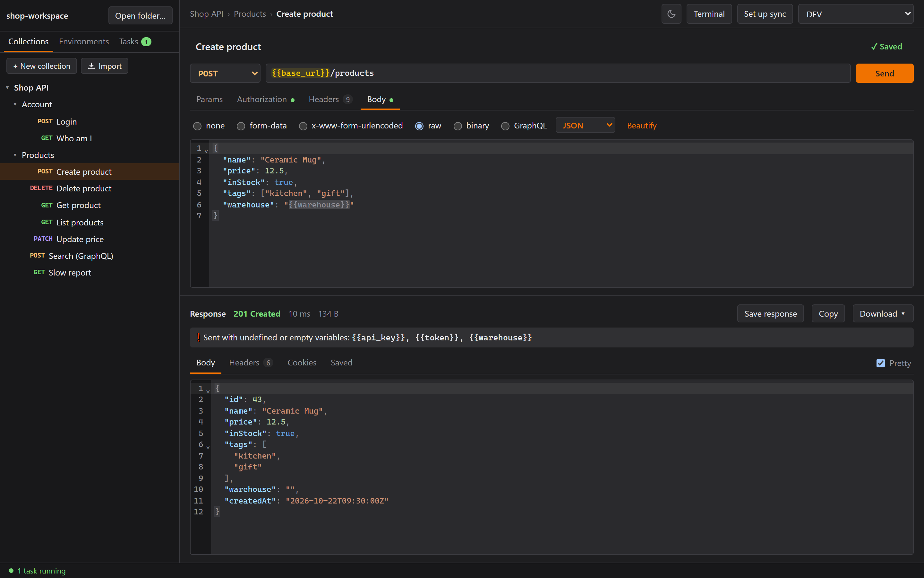Screen dimensions: 924x578
Task: Click Products in the breadcrumb
Action: tap(250, 14)
